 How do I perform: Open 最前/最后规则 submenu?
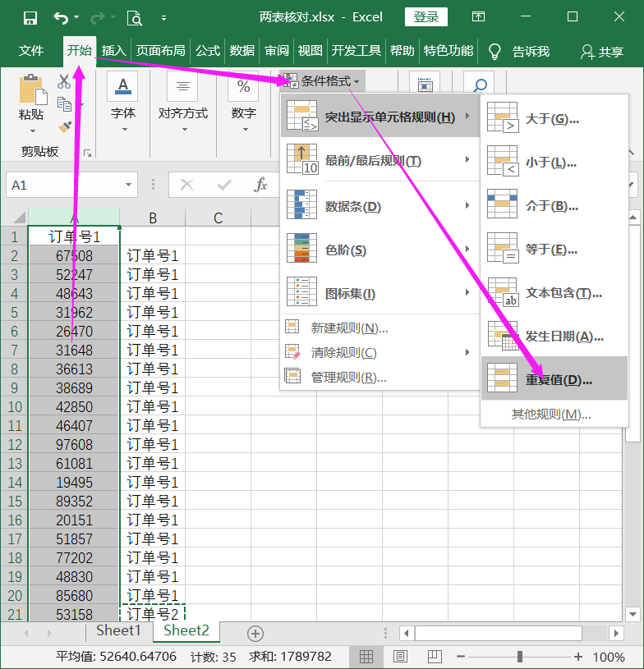coord(380,160)
